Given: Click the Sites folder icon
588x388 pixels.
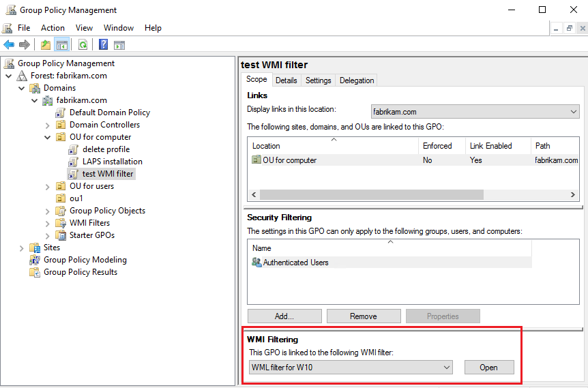Looking at the screenshot, I should pos(35,248).
